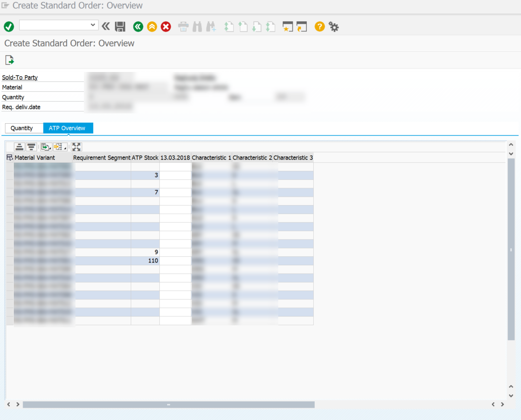
Task: Click the green Enter checkmark icon
Action: click(9, 27)
